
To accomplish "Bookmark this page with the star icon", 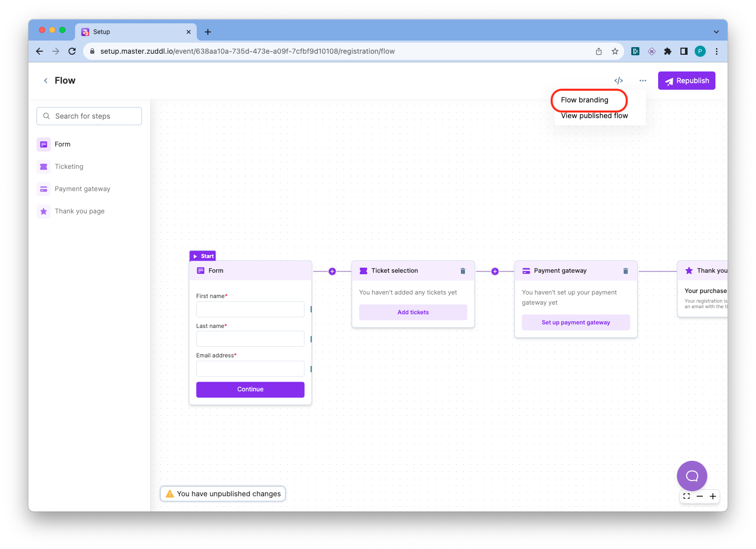I will [x=615, y=51].
